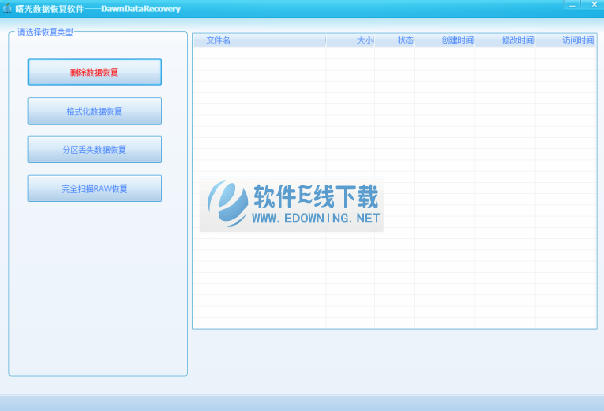Screen dimensions: 604x411
Task: Click the bottom status bar strip
Action: pyautogui.click(x=302, y=402)
